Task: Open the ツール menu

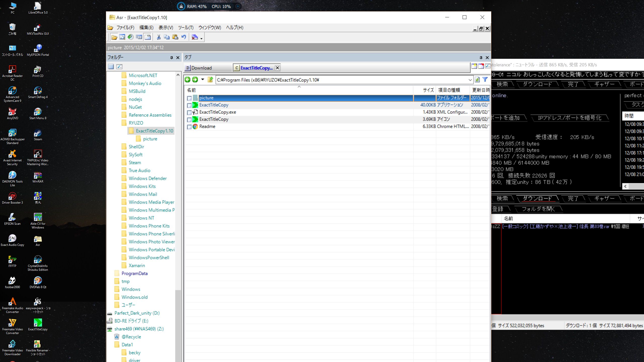Action: point(185,27)
